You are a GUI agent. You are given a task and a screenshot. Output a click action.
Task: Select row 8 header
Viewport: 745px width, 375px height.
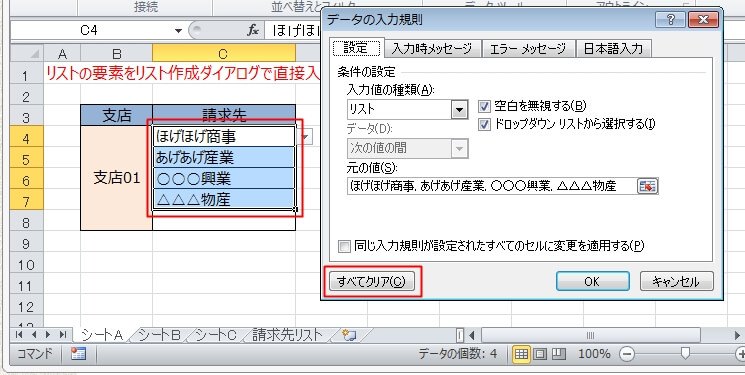coord(26,222)
